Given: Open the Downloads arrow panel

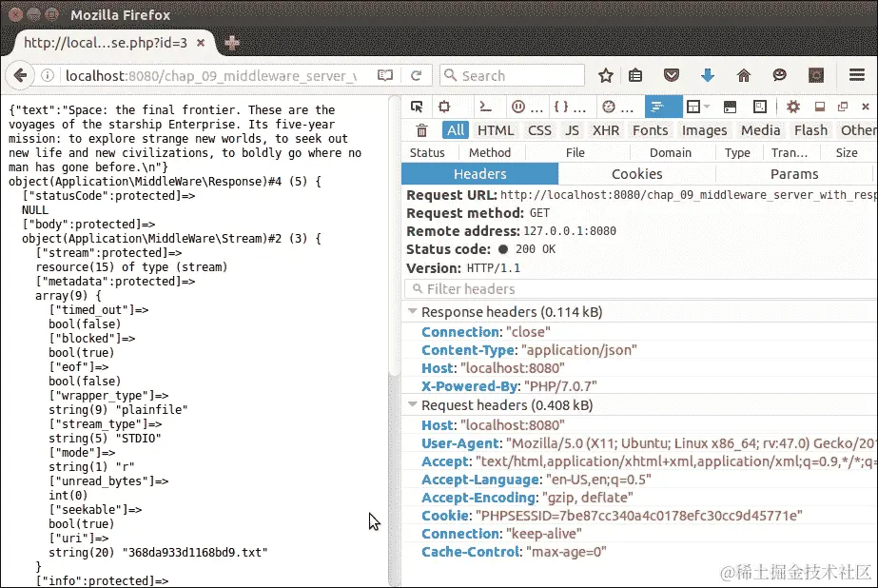Looking at the screenshot, I should 707,75.
